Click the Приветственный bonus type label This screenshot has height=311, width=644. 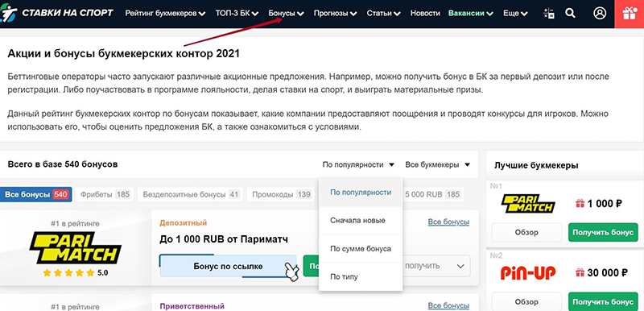pyautogui.click(x=192, y=306)
